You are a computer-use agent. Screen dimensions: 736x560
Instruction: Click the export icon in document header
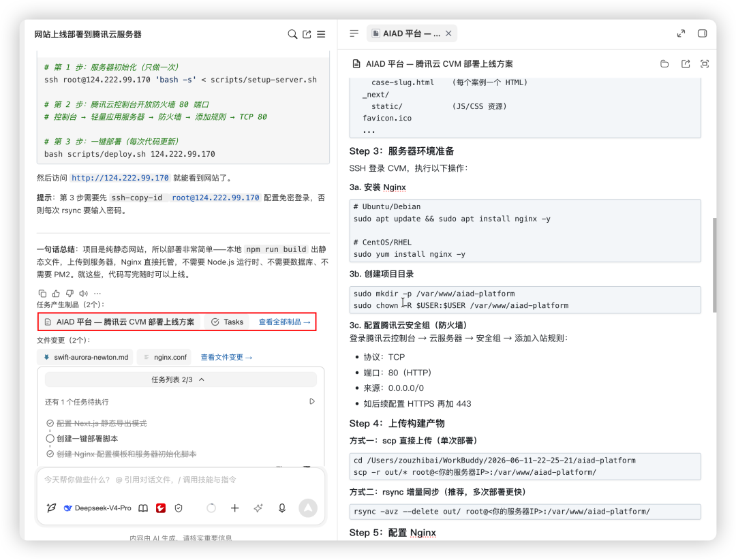point(686,64)
